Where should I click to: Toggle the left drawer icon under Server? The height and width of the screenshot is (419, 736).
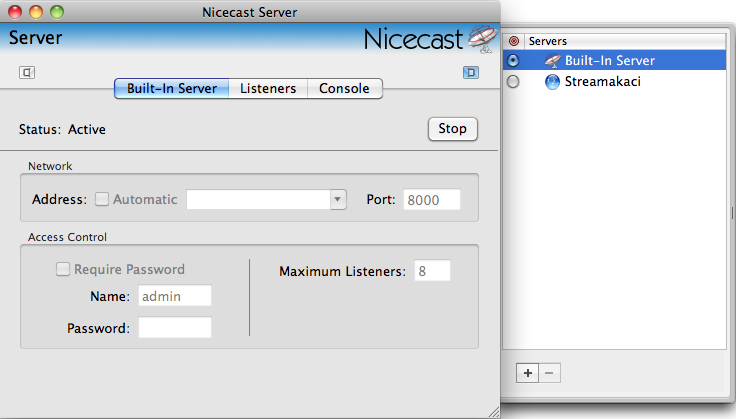(27, 72)
